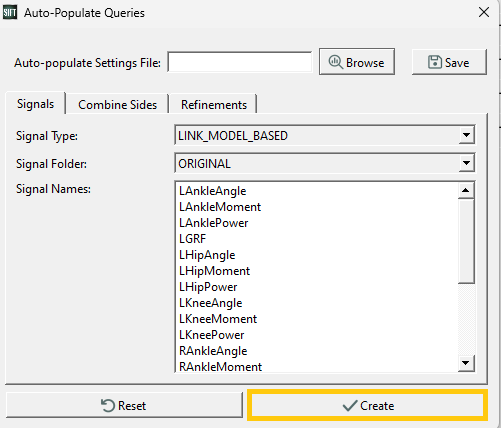This screenshot has height=428, width=501.
Task: Switch to the Combine Sides tab
Action: 117,105
